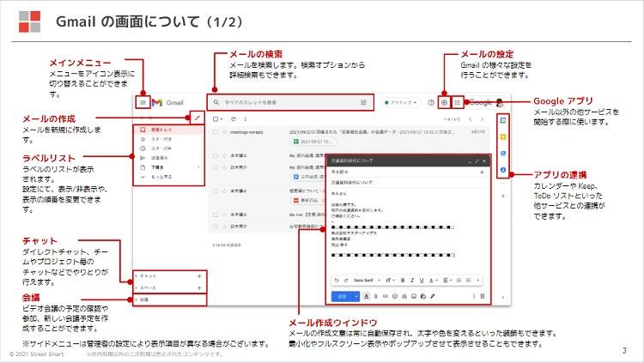Screen dimensions: 644x363
Task: Star the meetings-noreply email
Action: (x=222, y=133)
